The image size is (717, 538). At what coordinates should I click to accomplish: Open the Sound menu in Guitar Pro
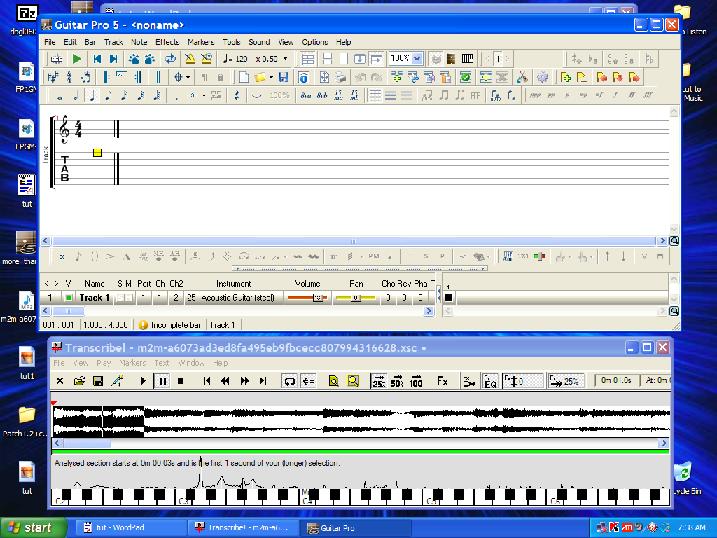coord(259,42)
